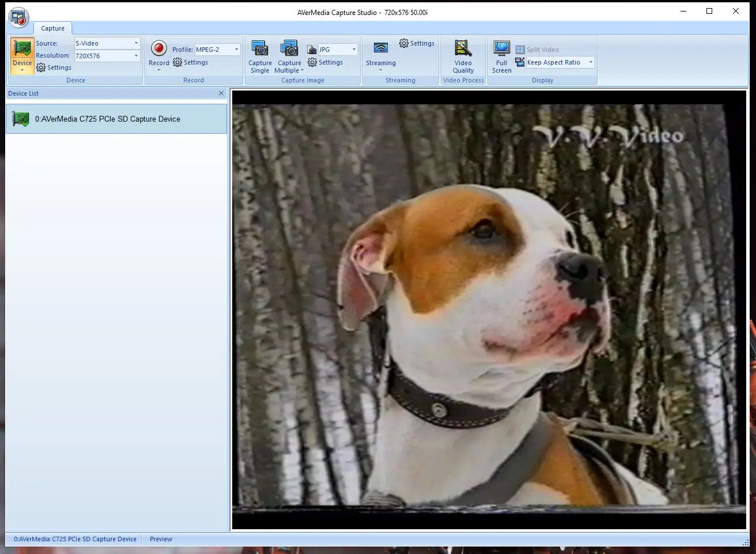
Task: Click the Resolution label
Action: tap(52, 55)
